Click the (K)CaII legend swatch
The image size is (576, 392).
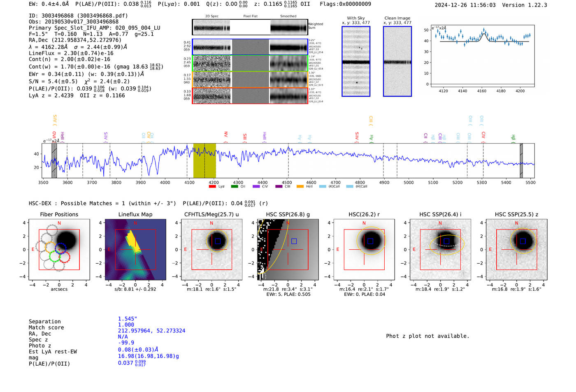coord(323,186)
